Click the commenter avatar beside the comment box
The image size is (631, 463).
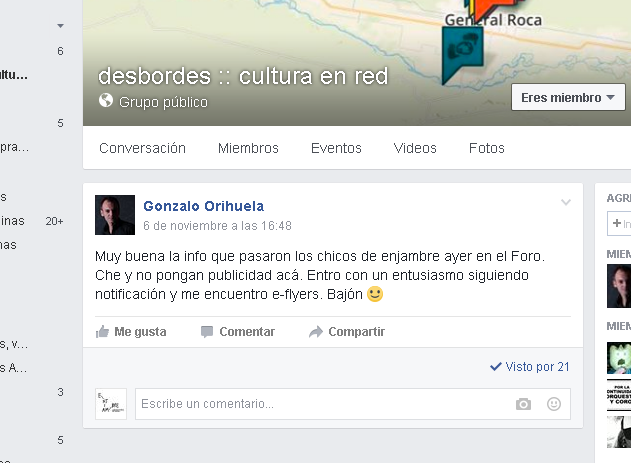(111, 404)
